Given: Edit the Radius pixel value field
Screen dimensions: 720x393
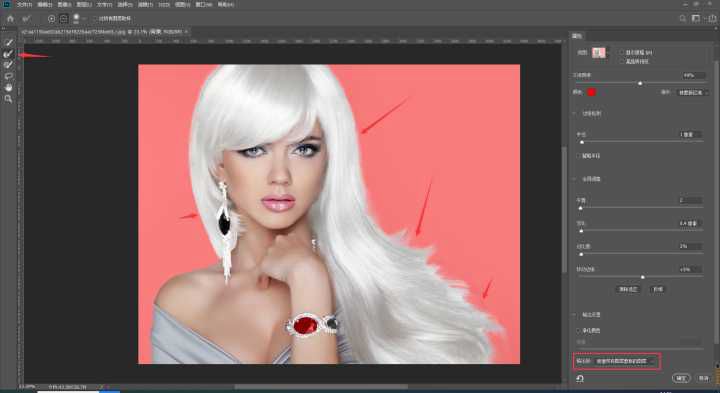Looking at the screenshot, I should [691, 135].
